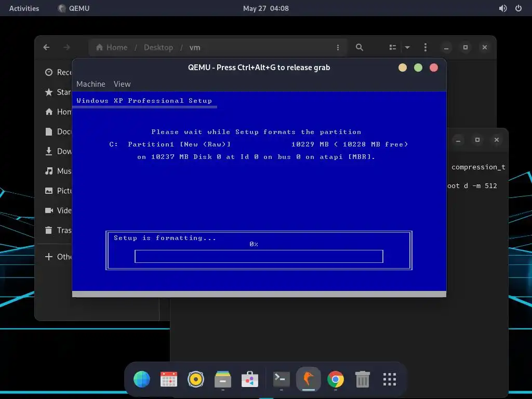Click the 'Windows XP Professional Setup' header
The width and height of the screenshot is (532, 399).
pos(144,100)
